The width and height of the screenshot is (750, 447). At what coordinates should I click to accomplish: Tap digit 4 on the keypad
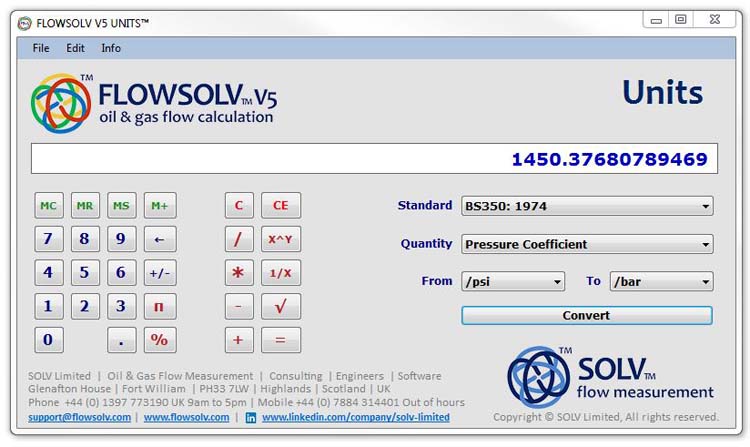click(48, 273)
